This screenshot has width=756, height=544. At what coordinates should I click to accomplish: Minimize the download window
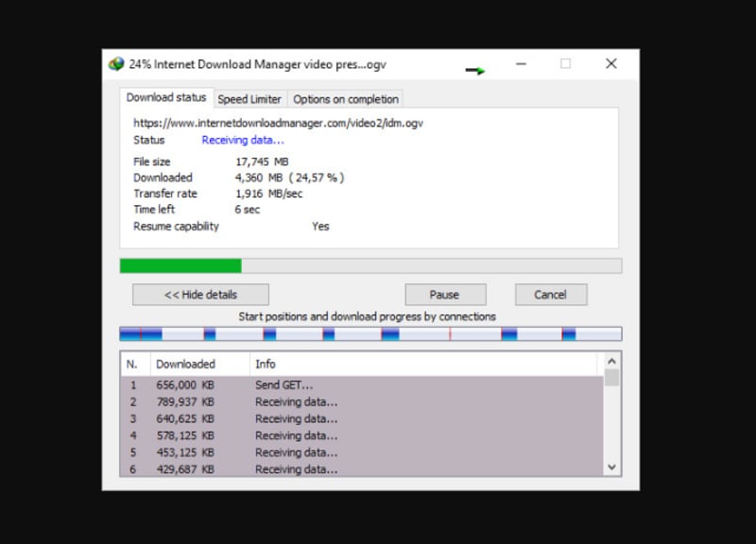coord(522,63)
